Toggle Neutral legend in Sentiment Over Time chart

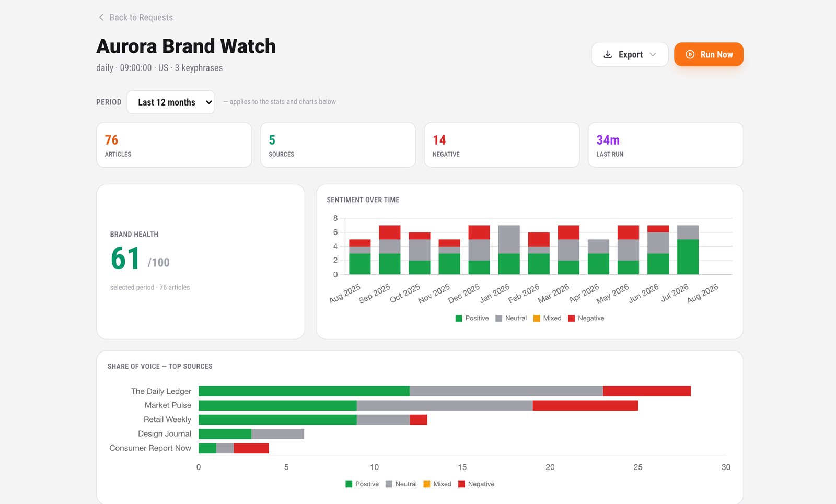511,318
